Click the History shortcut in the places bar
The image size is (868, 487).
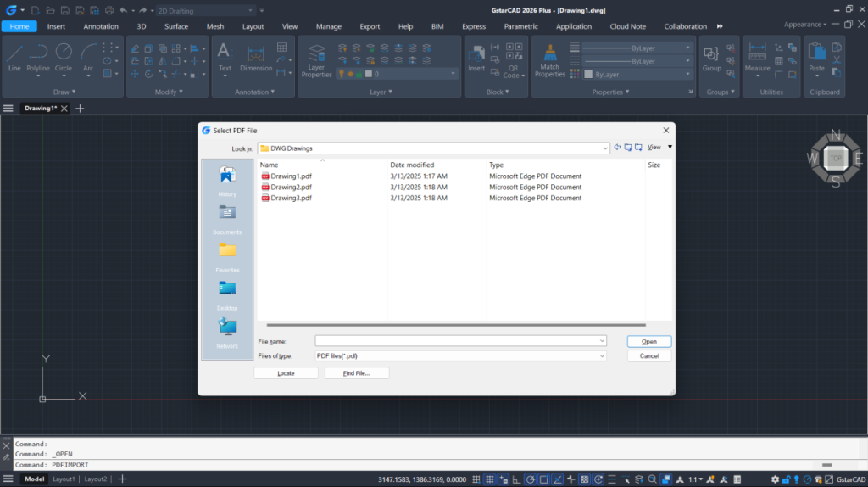pos(227,180)
